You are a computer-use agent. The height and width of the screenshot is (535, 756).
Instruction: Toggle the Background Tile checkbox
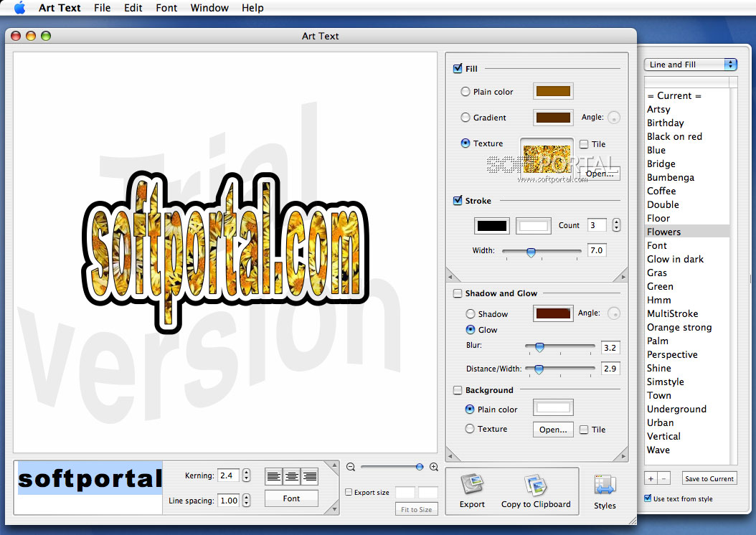click(584, 430)
